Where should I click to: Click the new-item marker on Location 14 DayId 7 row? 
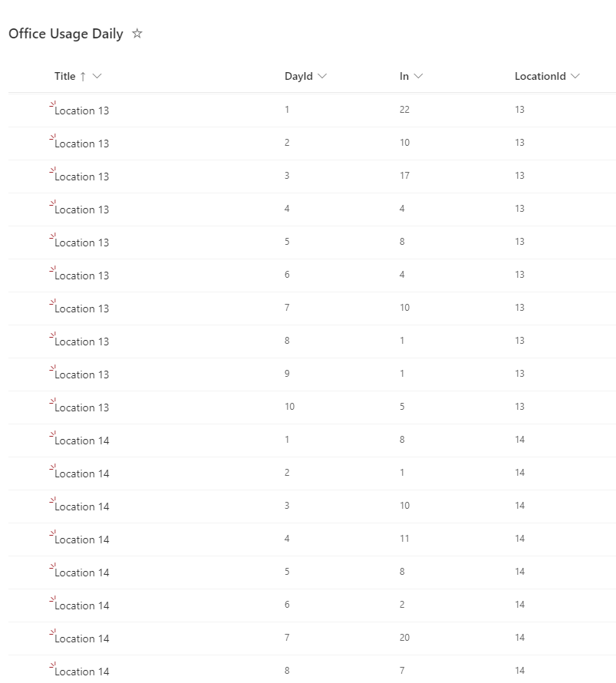(x=52, y=632)
